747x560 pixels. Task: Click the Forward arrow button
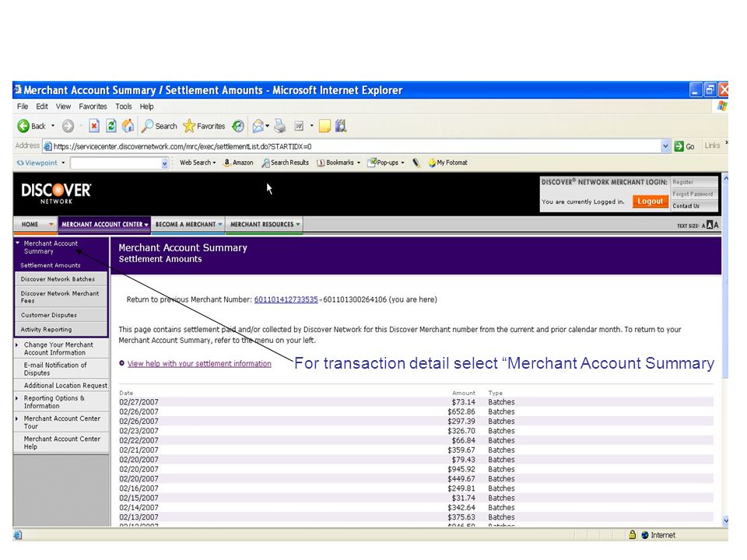[x=68, y=126]
